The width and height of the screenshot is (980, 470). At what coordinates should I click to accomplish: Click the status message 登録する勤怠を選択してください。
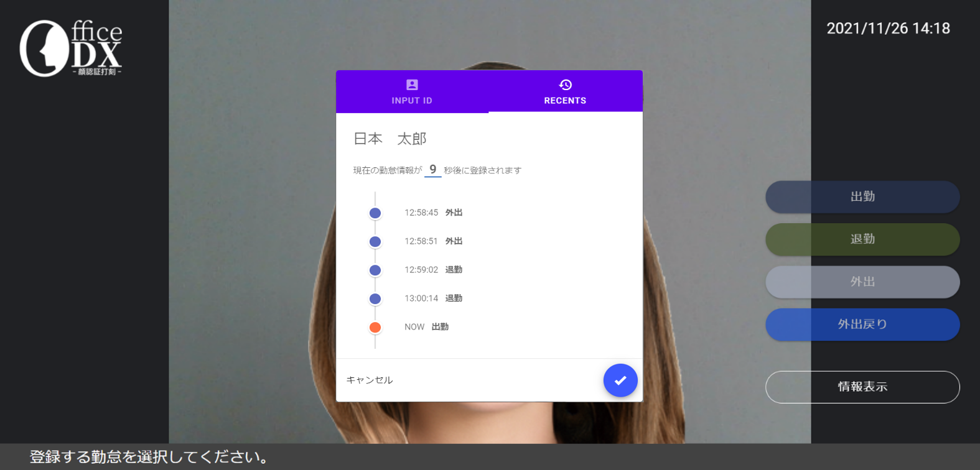click(149, 457)
